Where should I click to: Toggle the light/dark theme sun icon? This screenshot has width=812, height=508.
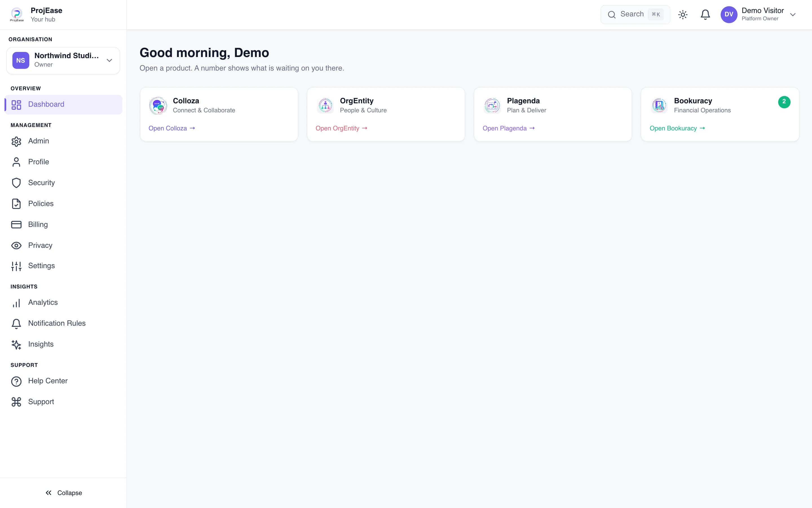point(683,14)
